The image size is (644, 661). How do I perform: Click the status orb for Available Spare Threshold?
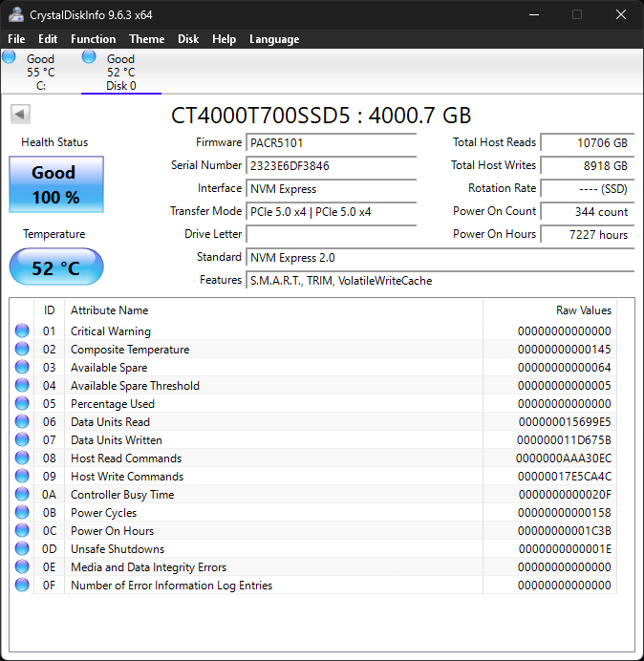[x=22, y=385]
